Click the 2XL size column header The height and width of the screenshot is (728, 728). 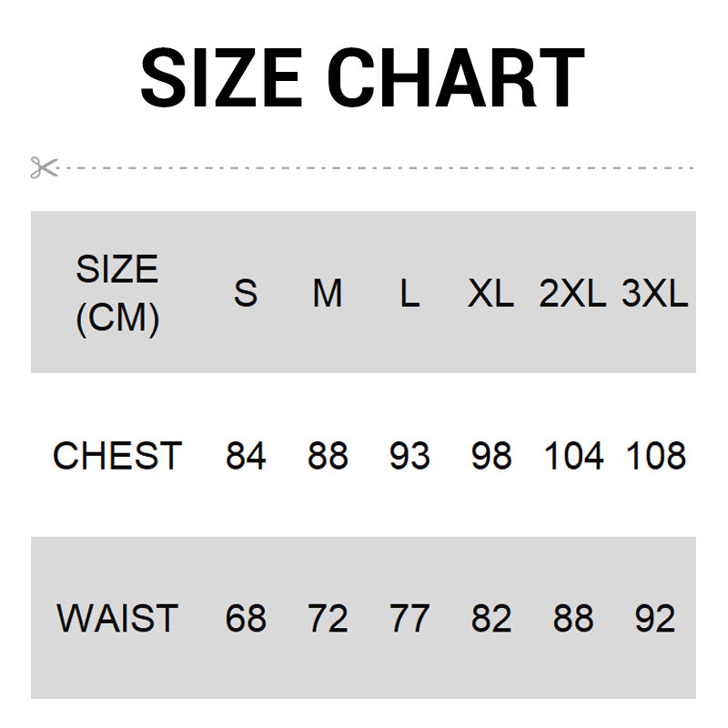(x=572, y=293)
